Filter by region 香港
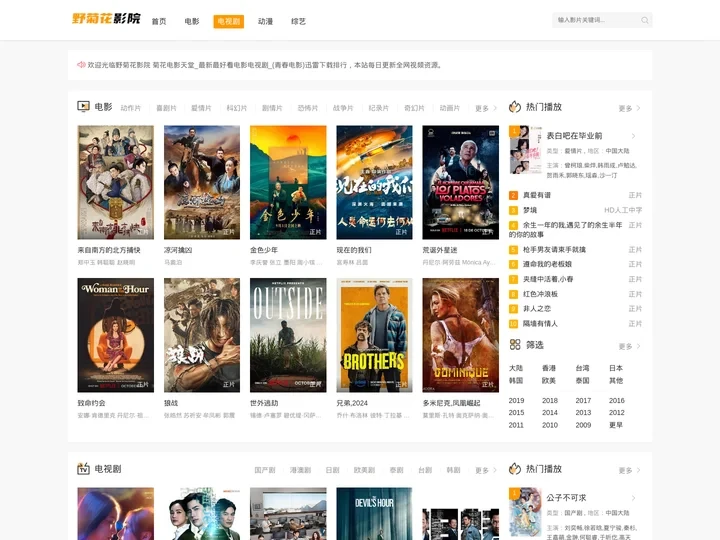This screenshot has width=720, height=540. [x=549, y=368]
